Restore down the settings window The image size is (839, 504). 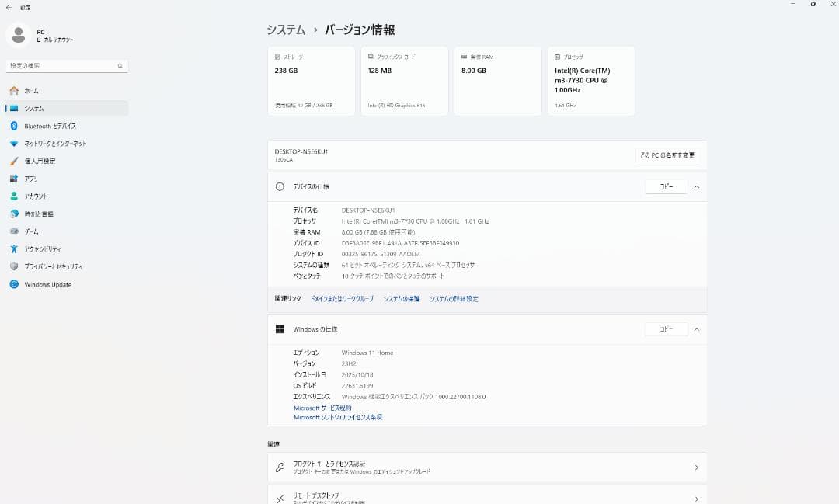pos(813,4)
